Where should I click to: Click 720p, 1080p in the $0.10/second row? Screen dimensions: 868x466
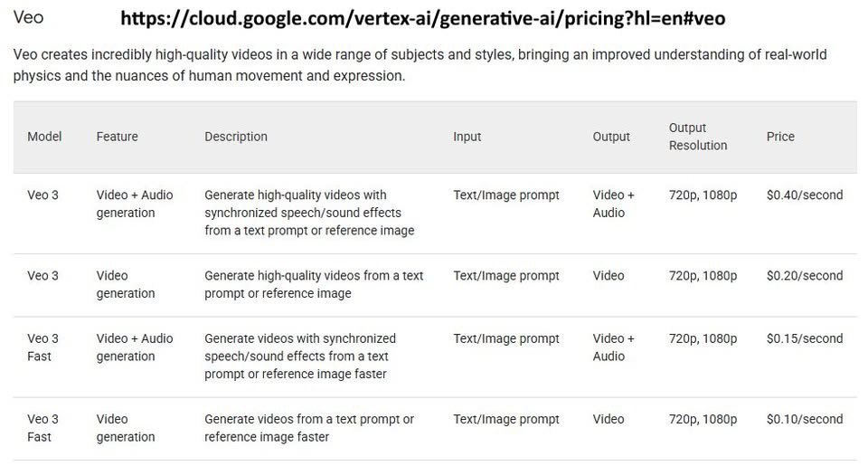(703, 419)
